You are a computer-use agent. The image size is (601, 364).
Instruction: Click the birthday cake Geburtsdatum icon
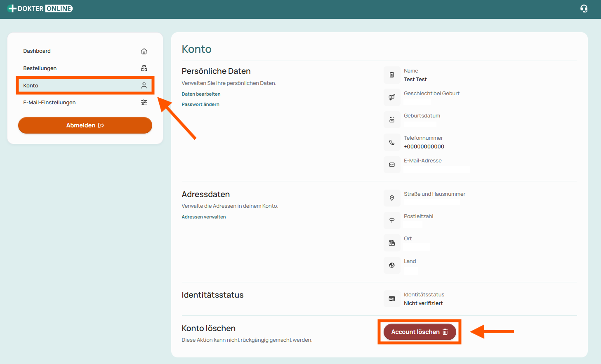pyautogui.click(x=392, y=120)
